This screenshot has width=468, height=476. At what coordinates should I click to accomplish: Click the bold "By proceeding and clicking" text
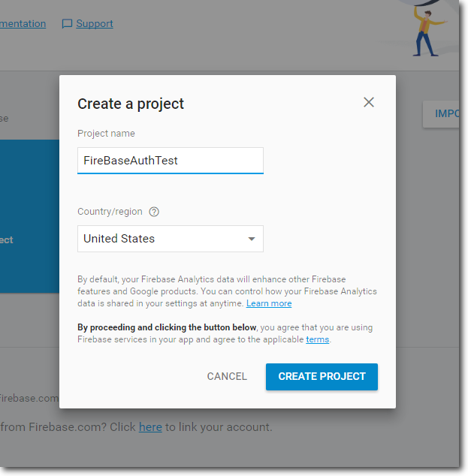(167, 327)
